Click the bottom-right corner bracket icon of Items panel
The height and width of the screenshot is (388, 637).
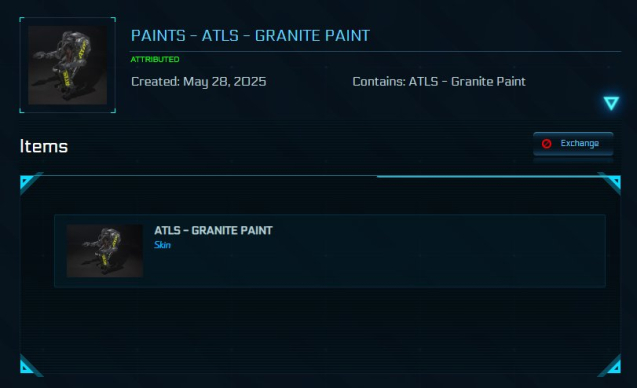[610, 365]
